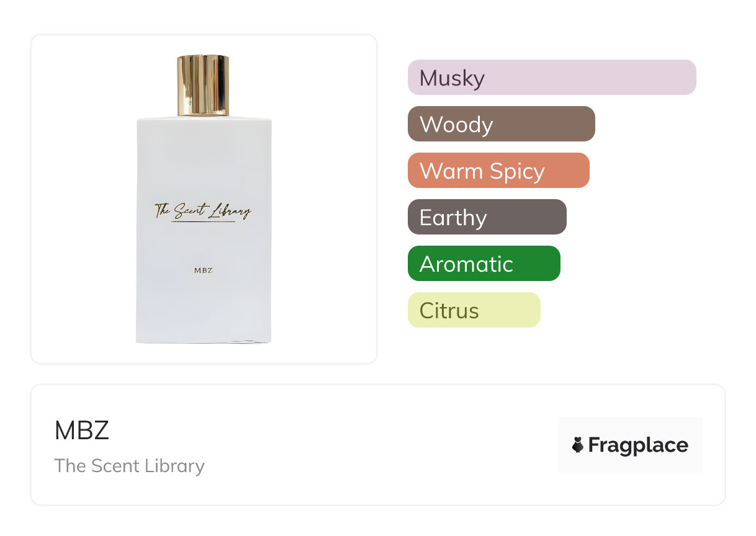
Task: Click the Fragplace perfume bottle logo icon
Action: pos(578,445)
